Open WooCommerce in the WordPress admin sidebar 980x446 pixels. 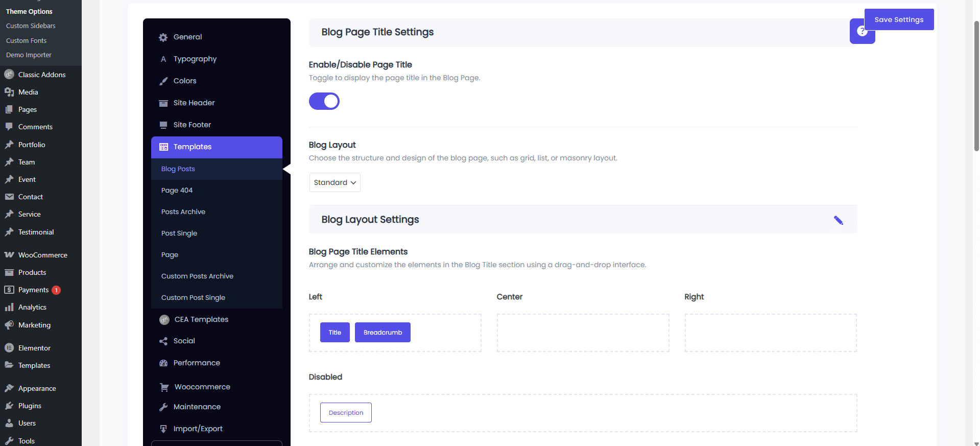pos(42,255)
